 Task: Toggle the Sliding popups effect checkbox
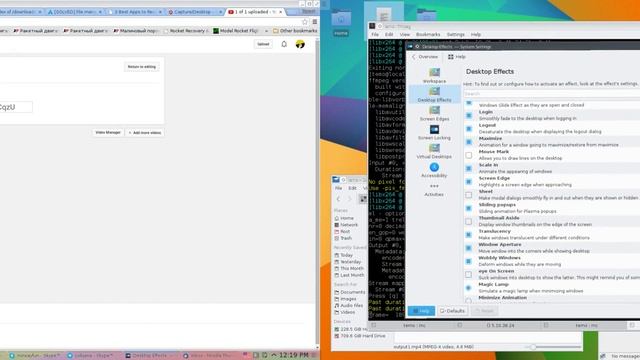pyautogui.click(x=469, y=208)
